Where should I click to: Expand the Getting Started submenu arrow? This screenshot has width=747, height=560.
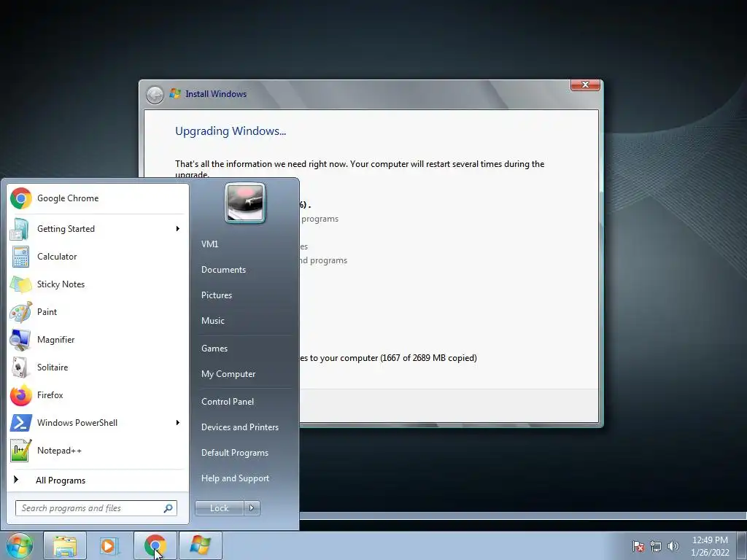click(178, 228)
